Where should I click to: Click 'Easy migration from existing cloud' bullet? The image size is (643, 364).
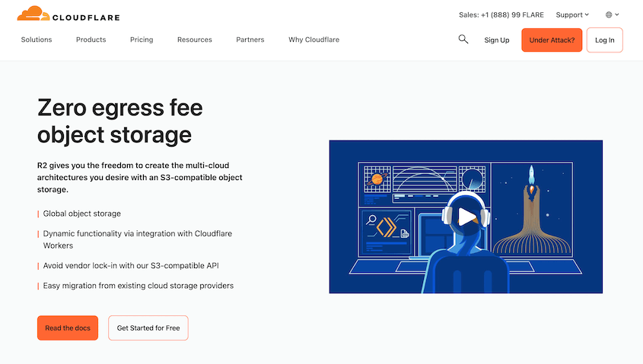pos(138,286)
